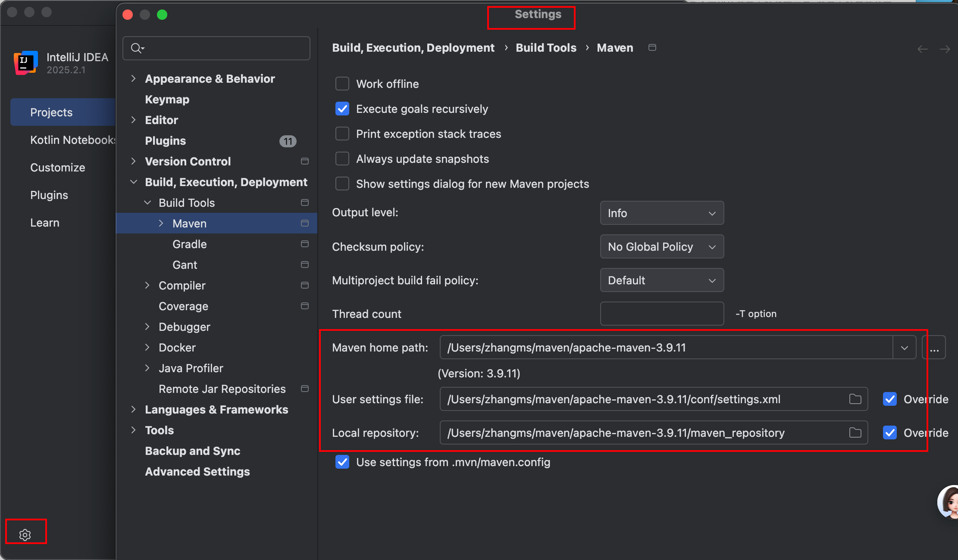Expand Appearance & Behavior section
Image resolution: width=958 pixels, height=560 pixels.
tap(133, 78)
